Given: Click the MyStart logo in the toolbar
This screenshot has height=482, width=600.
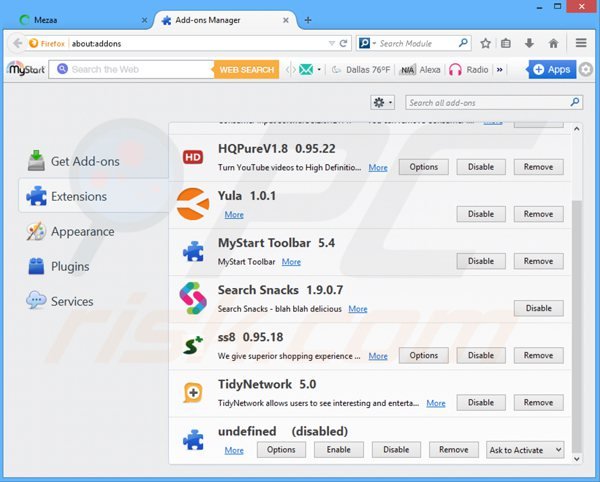Looking at the screenshot, I should (x=26, y=69).
